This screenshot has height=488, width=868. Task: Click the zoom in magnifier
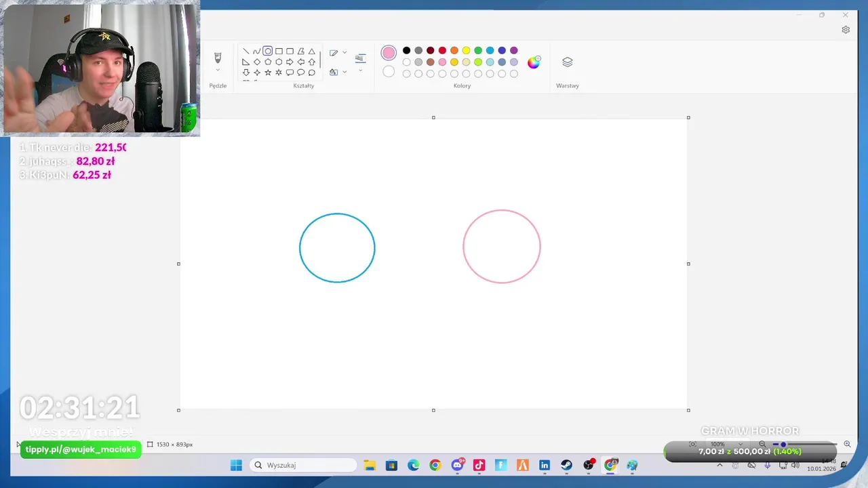click(x=847, y=444)
